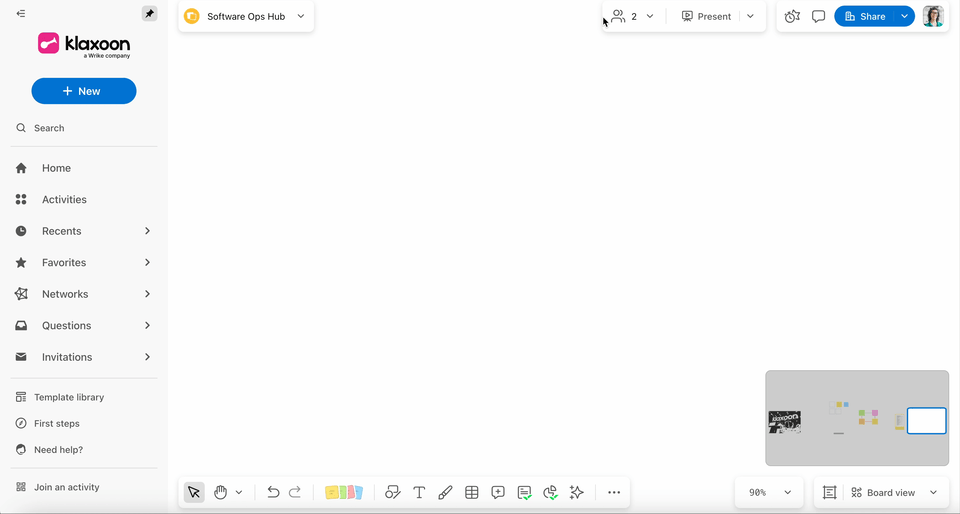This screenshot has width=960, height=514.
Task: Select the brush drawing tool
Action: 445,493
